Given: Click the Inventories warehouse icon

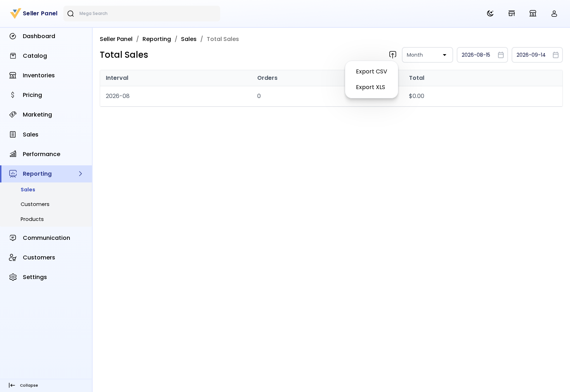Looking at the screenshot, I should 13,76.
